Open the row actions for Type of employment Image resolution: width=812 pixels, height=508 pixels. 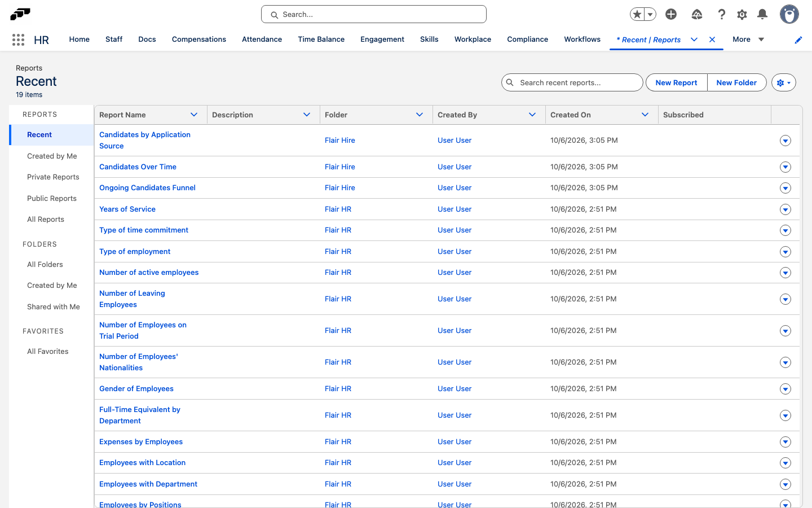point(785,252)
